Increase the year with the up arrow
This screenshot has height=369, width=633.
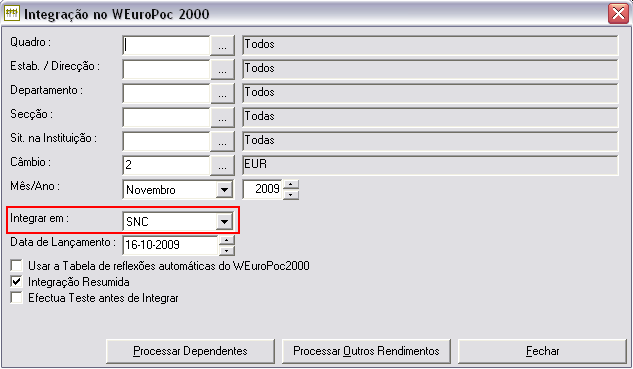pos(291,185)
